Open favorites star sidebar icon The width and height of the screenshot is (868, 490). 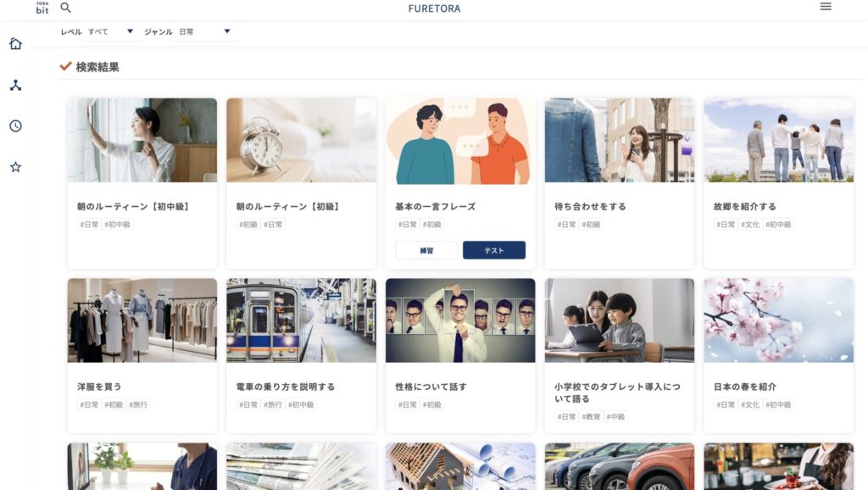pyautogui.click(x=15, y=167)
